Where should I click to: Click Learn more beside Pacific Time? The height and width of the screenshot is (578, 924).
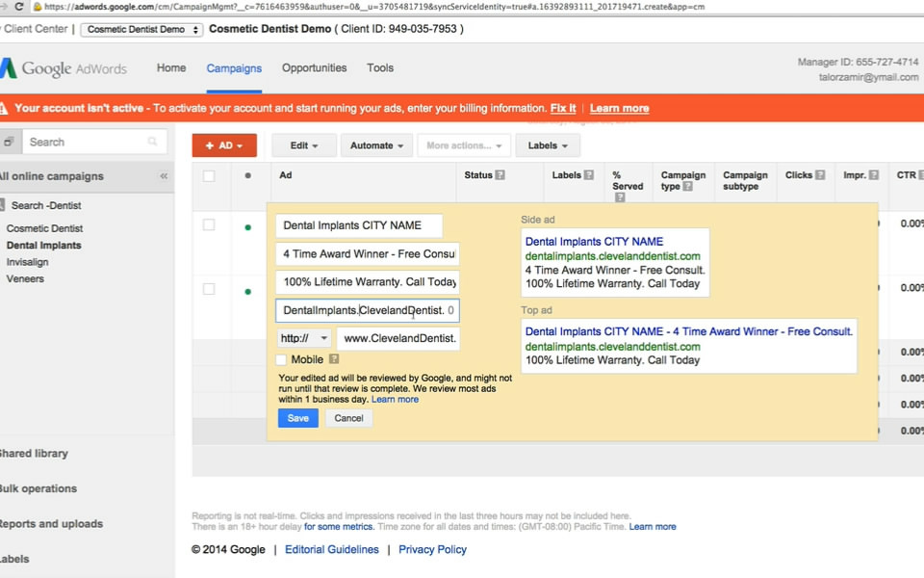[653, 527]
